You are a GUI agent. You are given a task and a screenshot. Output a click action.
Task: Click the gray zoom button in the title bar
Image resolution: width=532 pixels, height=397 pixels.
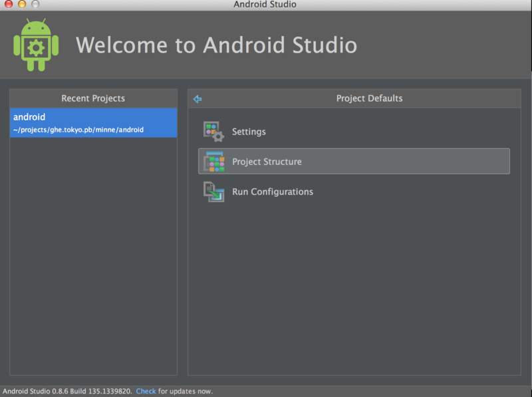click(x=35, y=4)
